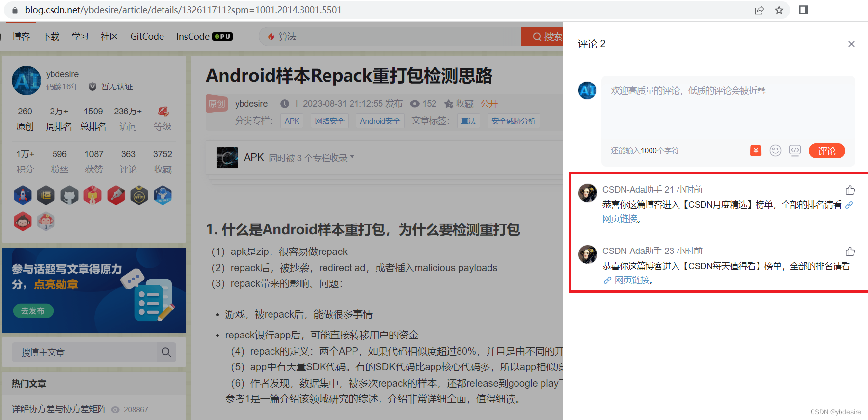
Task: Click the rocket achievement badge
Action: pyautogui.click(x=23, y=196)
